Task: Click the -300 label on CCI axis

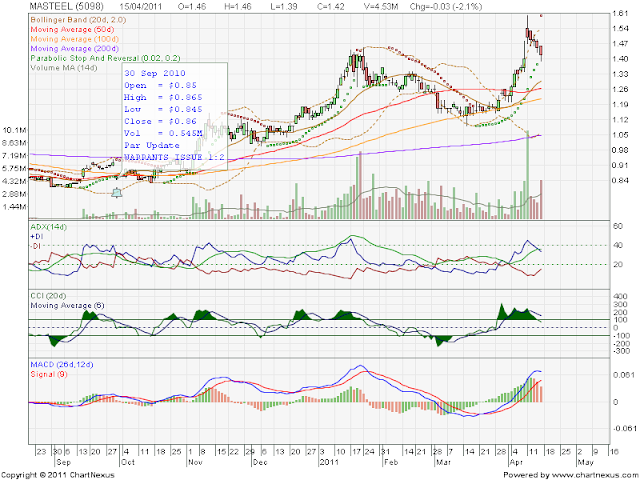Action: pos(620,351)
